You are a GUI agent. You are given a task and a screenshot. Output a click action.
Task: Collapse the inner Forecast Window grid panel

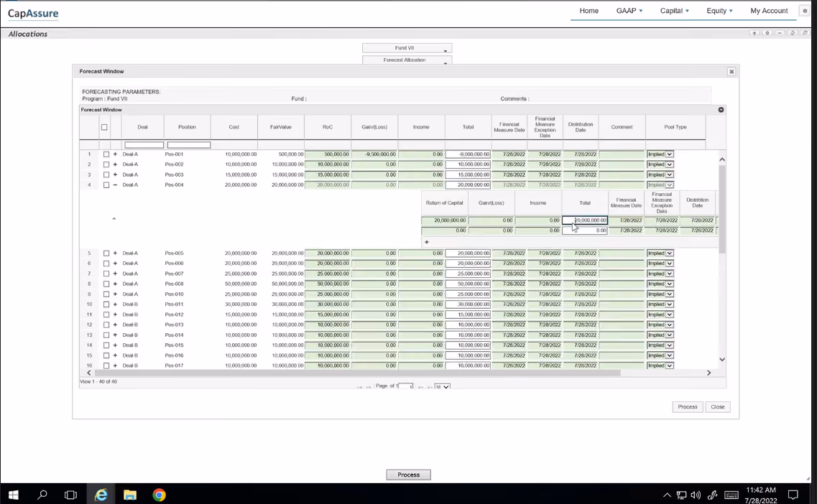(721, 110)
